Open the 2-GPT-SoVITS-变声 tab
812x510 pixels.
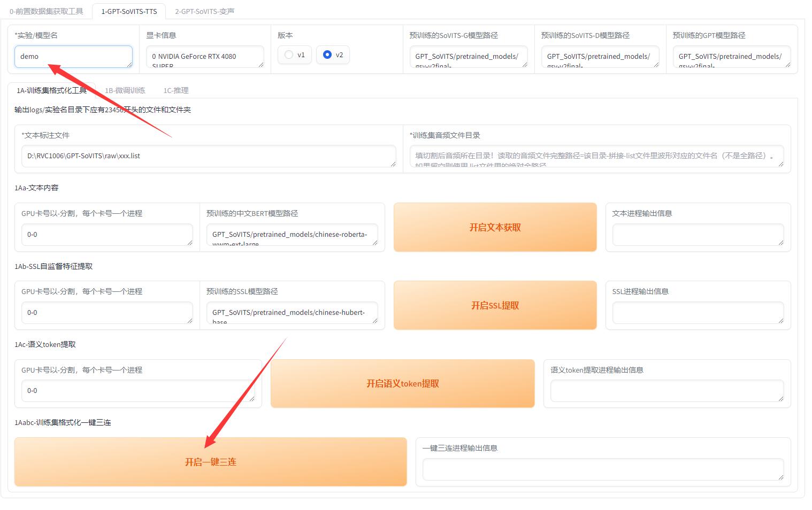tap(204, 11)
